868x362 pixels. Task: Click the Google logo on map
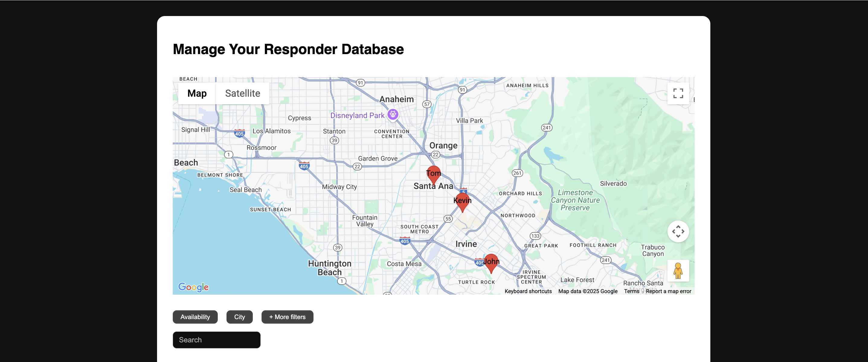(193, 287)
